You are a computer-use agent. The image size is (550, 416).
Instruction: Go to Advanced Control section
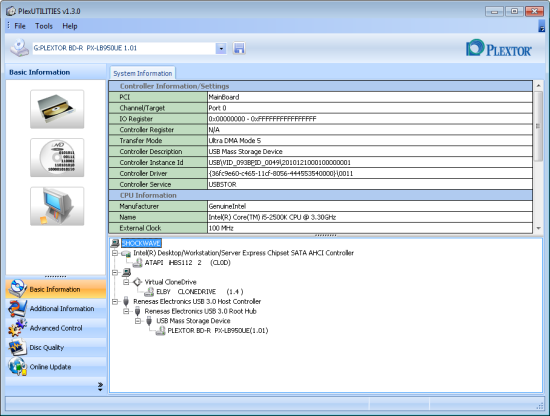point(56,328)
